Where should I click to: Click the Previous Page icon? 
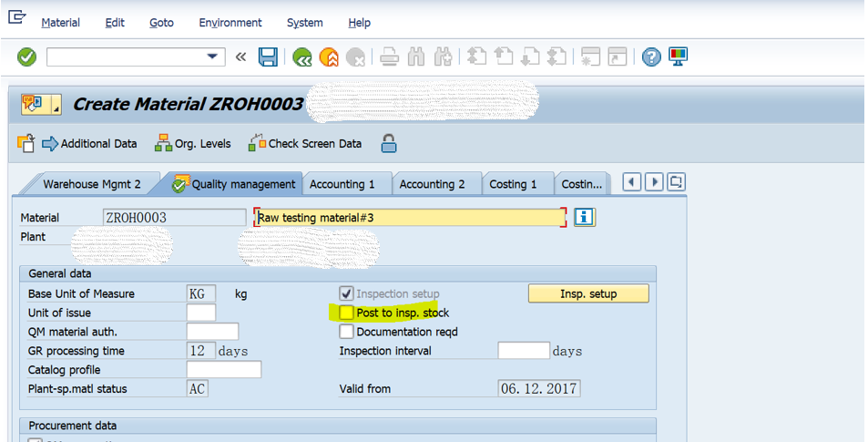pos(504,57)
